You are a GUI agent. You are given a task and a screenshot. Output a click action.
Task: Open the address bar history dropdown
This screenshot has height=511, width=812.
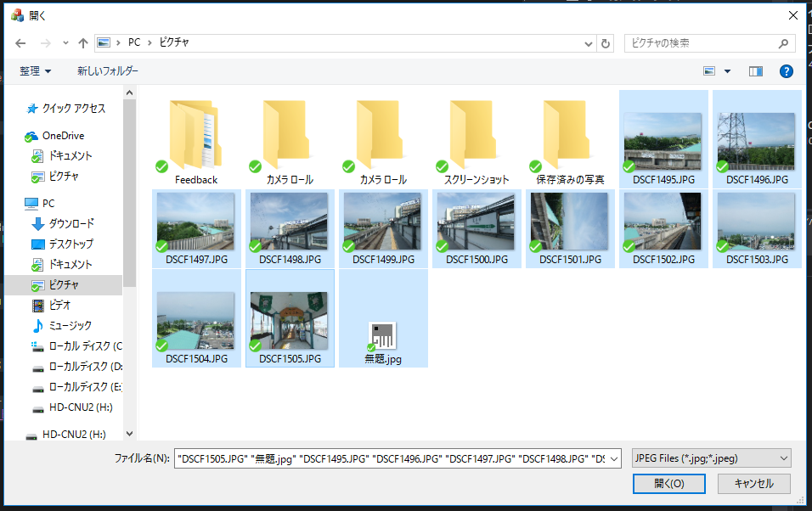point(588,42)
